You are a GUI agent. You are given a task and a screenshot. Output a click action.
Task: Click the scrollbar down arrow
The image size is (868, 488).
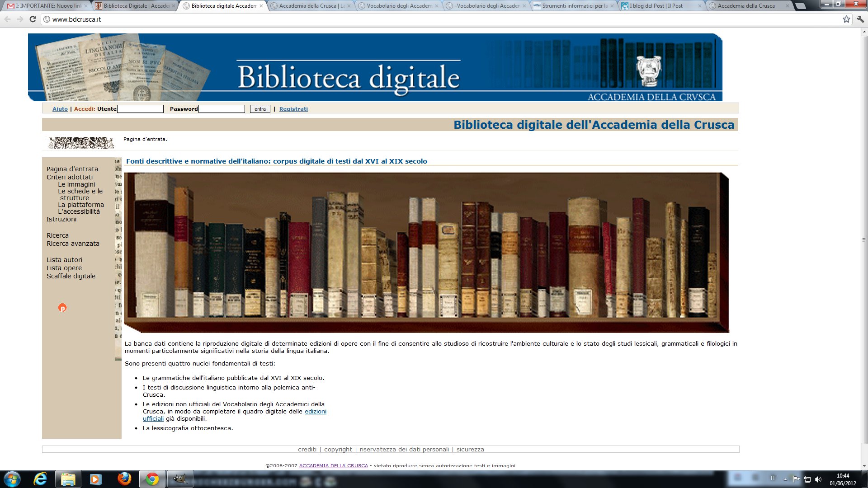tap(864, 466)
